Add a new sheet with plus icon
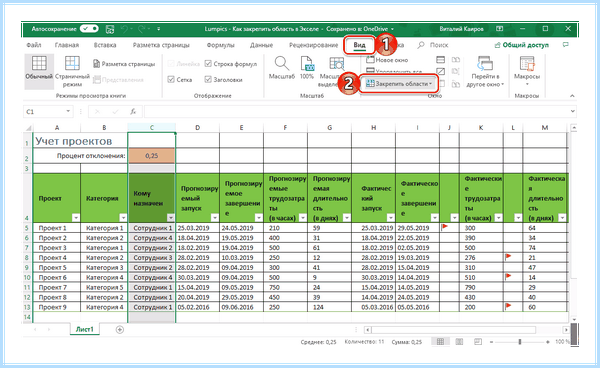Screen dimensions: 600x368 click(120, 329)
